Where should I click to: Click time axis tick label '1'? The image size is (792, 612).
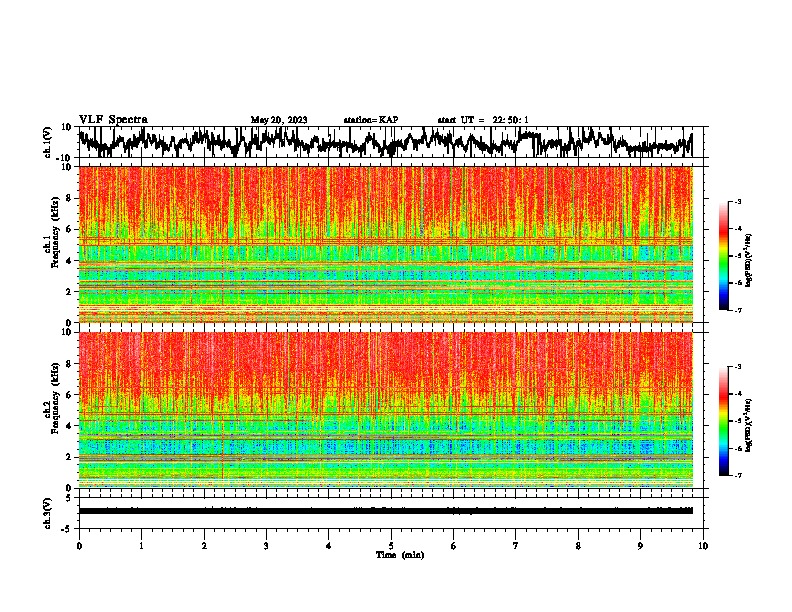pos(141,546)
